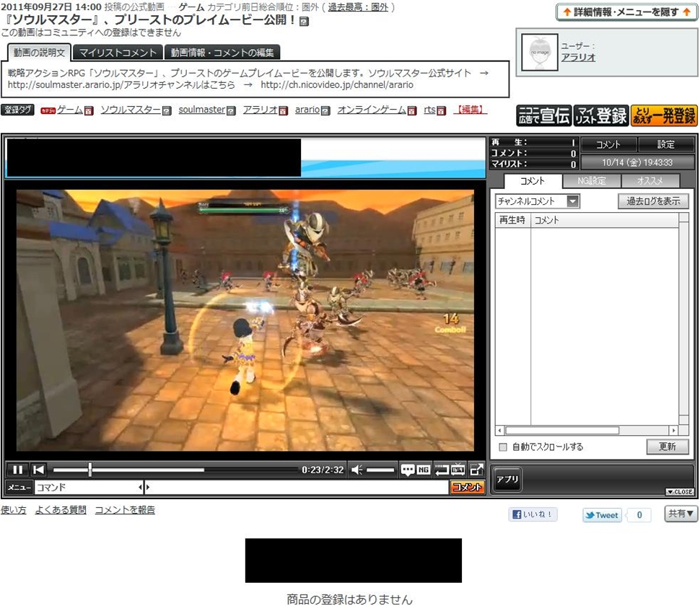Screen dimensions: 700x606
Task: Toggle comment display speech-bubble icon
Action: [407, 470]
